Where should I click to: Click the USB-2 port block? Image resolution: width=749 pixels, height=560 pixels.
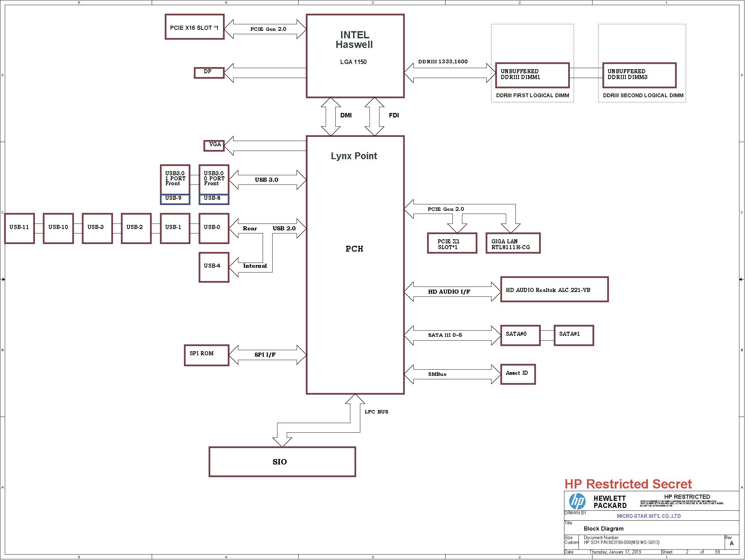[136, 228]
